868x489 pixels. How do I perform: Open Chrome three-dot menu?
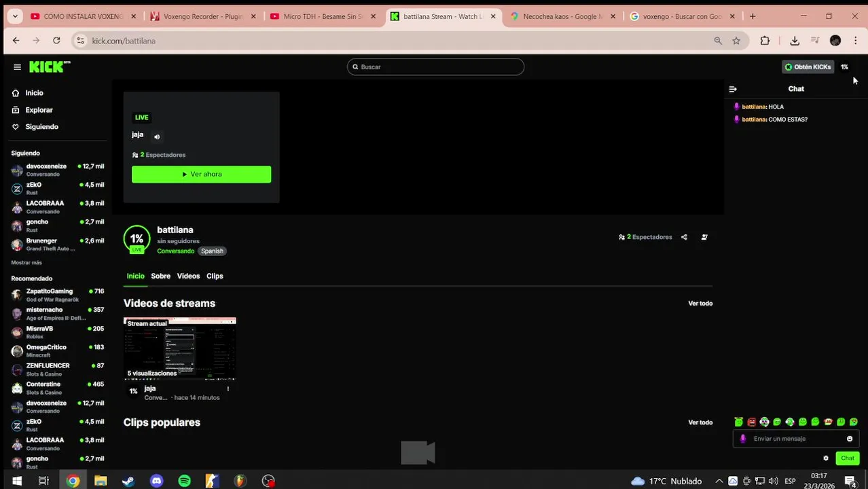856,41
